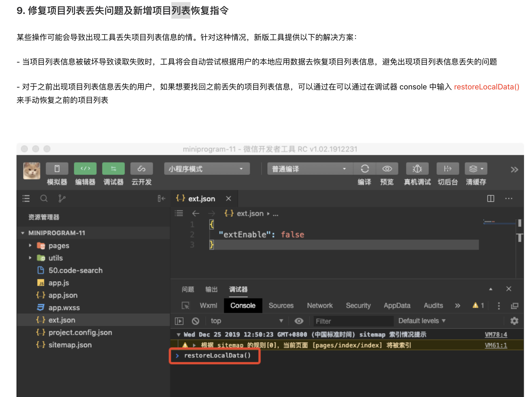Open 云开发 cloud development icon

tap(142, 169)
